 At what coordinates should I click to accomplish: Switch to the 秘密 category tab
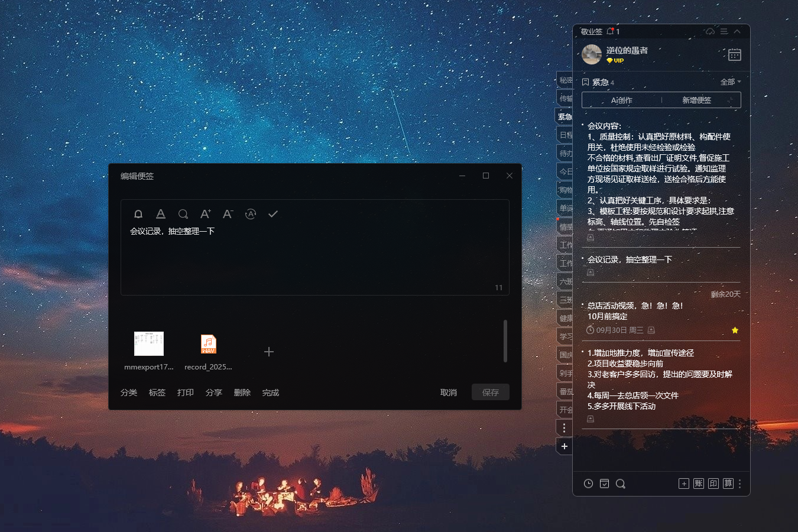[565, 80]
